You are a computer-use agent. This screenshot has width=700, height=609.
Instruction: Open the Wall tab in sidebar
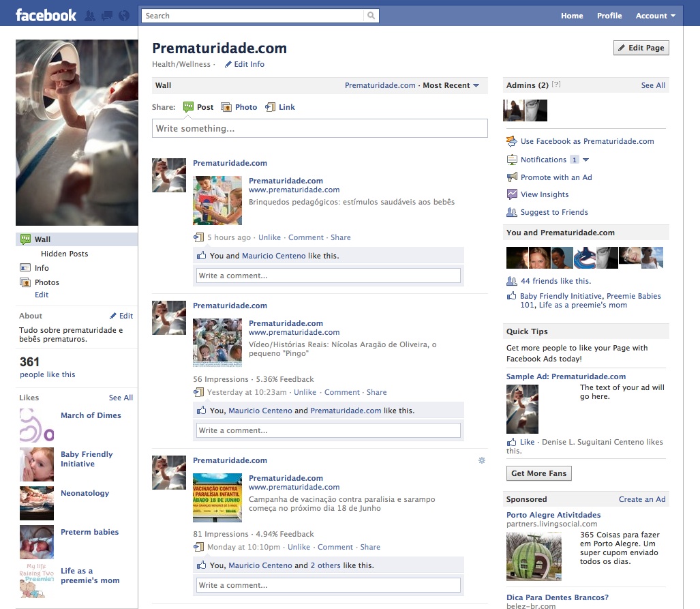click(77, 239)
